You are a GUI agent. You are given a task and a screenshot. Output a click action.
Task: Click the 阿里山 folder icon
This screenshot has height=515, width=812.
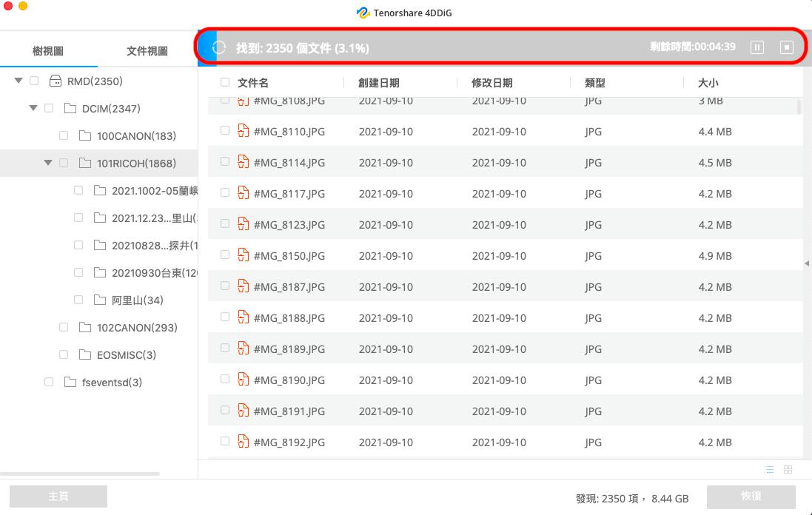100,300
